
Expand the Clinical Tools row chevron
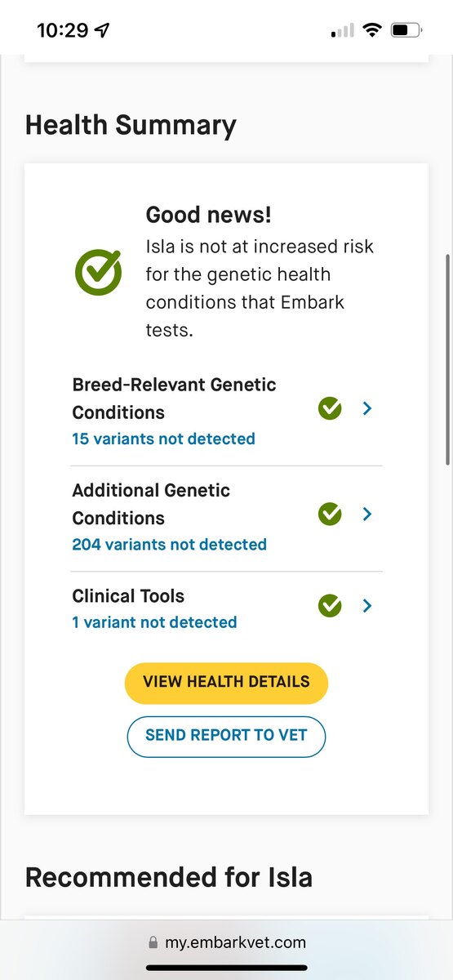coord(367,606)
